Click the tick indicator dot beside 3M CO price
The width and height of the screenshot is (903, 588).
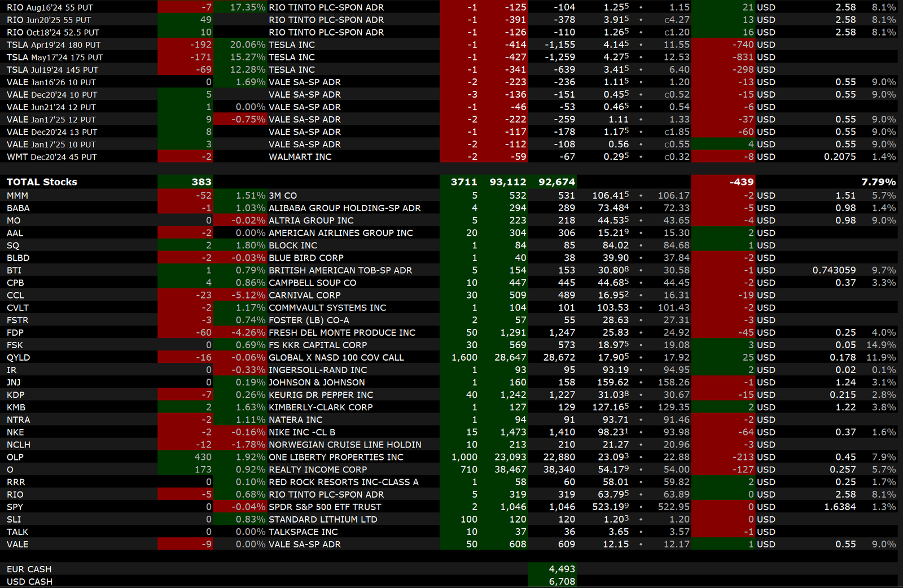pos(641,196)
